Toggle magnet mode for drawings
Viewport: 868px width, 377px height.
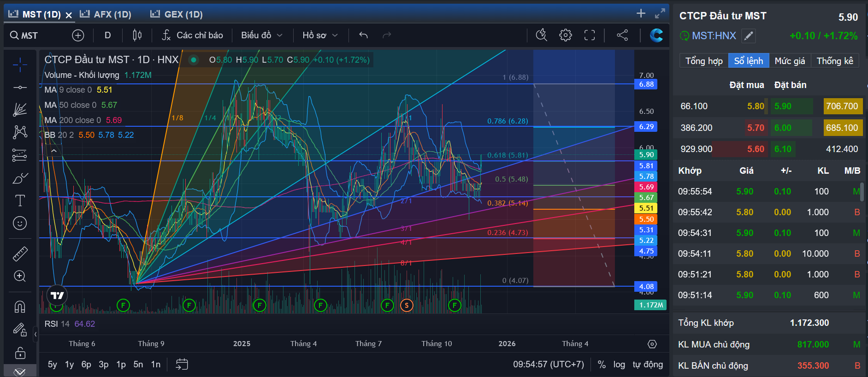[20, 306]
